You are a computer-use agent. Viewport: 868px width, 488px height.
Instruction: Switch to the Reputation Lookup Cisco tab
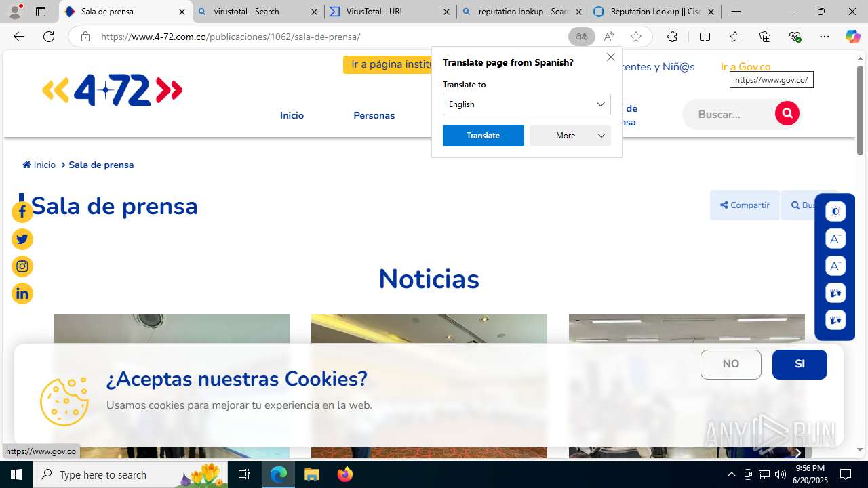click(x=654, y=12)
